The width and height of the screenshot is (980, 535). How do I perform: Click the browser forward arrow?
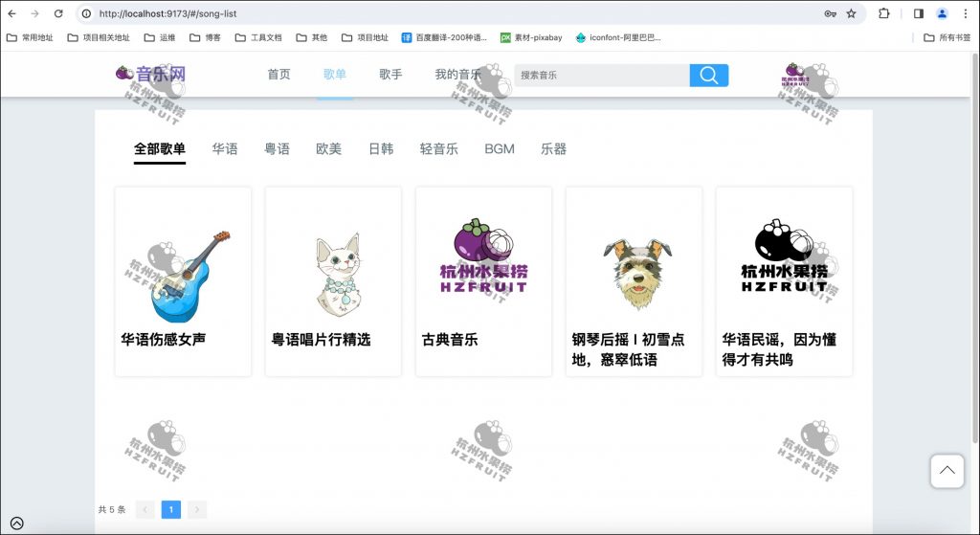coord(35,13)
